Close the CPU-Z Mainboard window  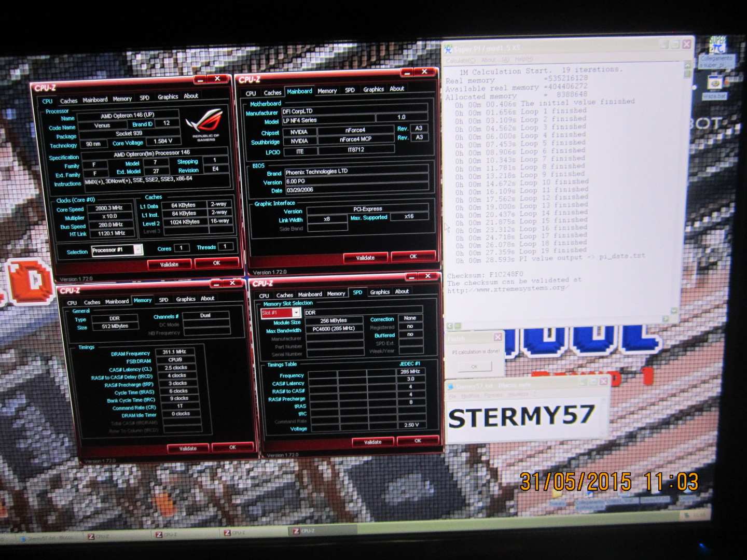pos(424,72)
